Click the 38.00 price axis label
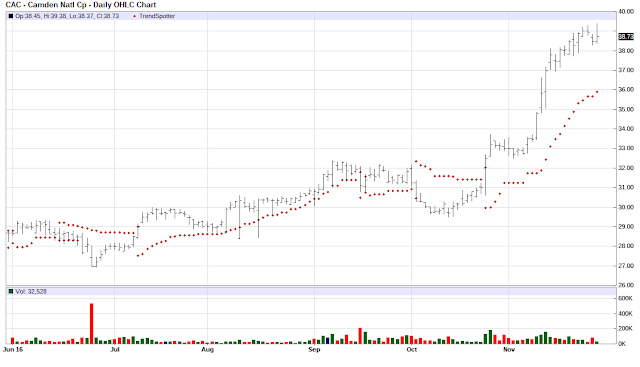 626,51
